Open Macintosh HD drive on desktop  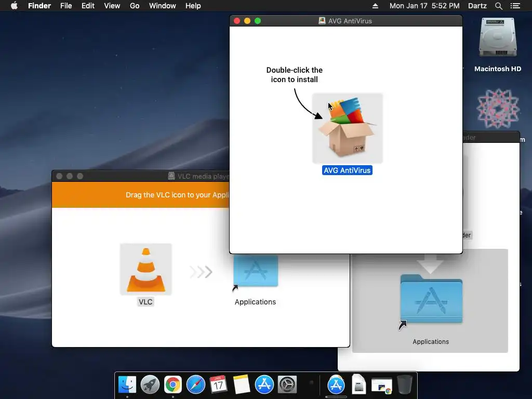[497, 37]
